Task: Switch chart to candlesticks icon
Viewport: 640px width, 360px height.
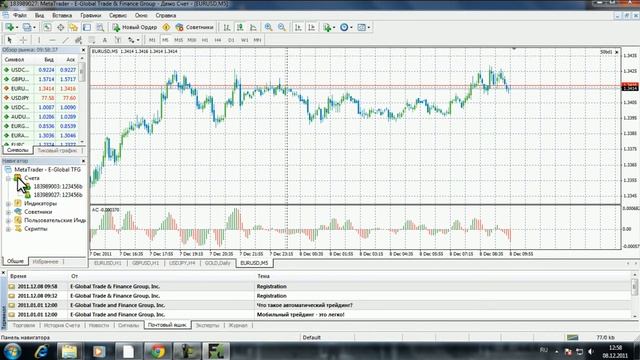Action: pyautogui.click(x=240, y=27)
